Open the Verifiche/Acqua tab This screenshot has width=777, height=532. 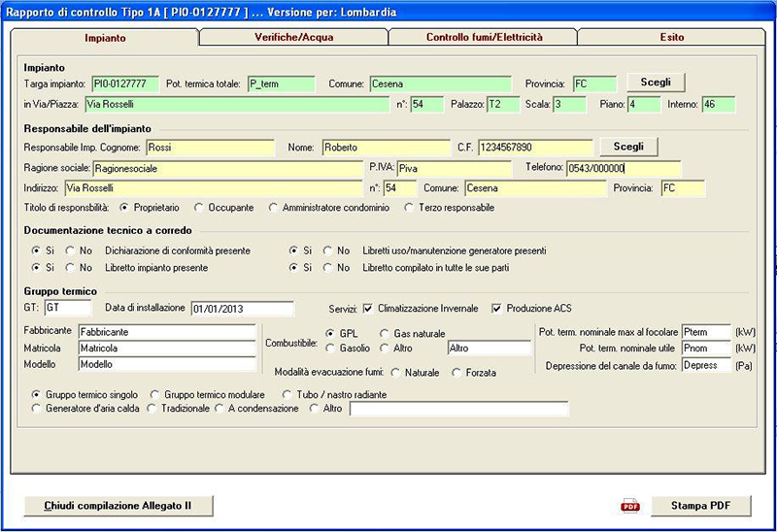tap(292, 37)
